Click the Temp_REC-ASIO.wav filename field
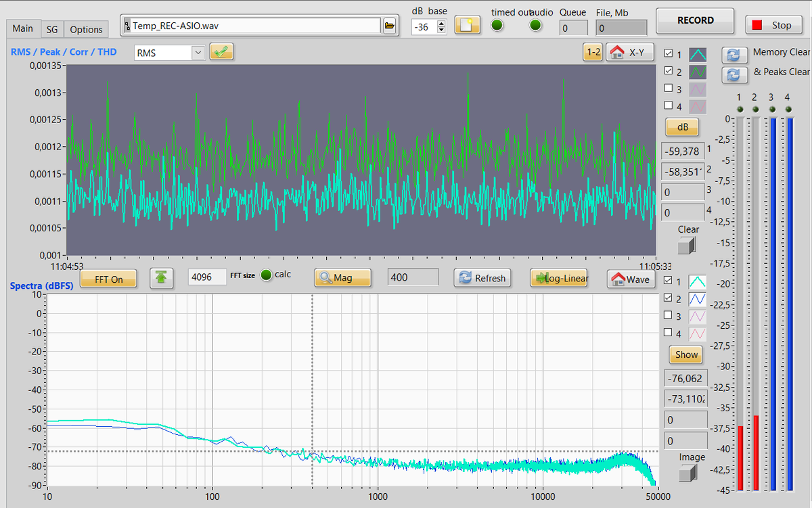 252,26
